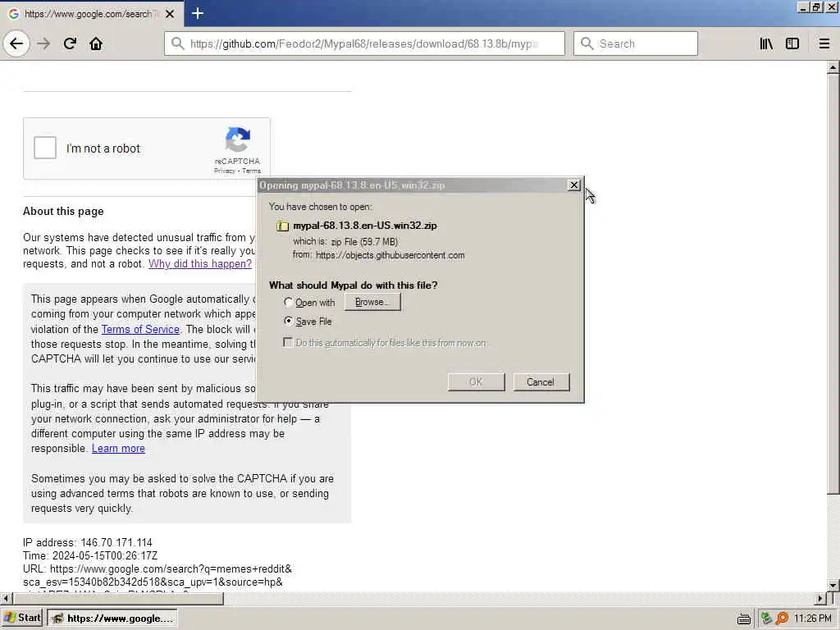Viewport: 840px width, 630px height.
Task: Open the Why did this happen link
Action: click(x=200, y=263)
